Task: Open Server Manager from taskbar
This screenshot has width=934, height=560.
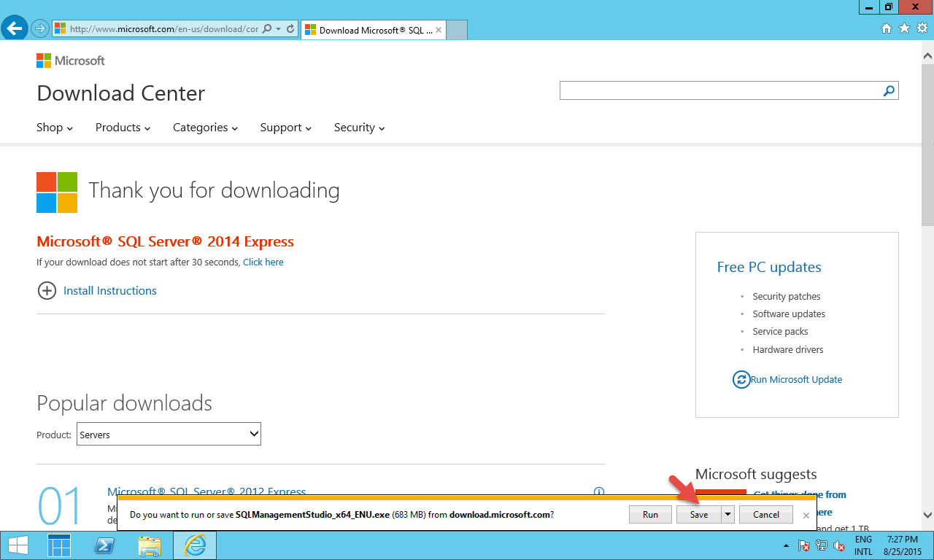Action: (x=60, y=545)
